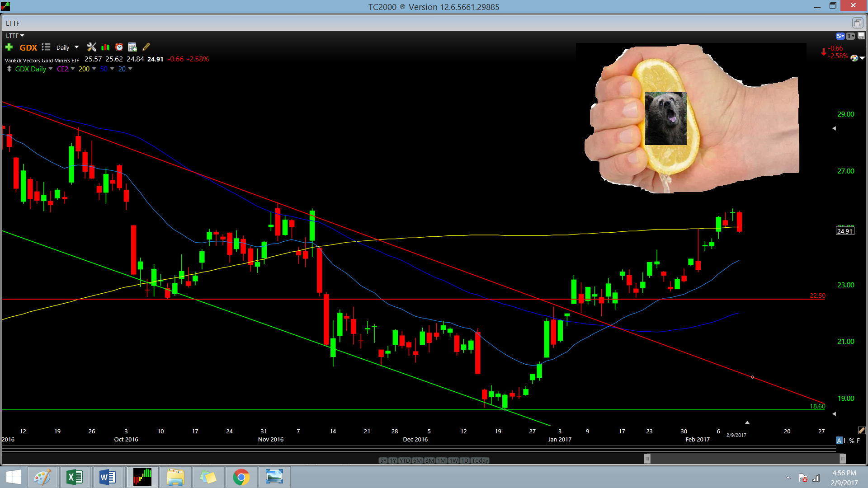Viewport: 868px width, 488px height.
Task: Click the 24.91 current price label
Action: (844, 231)
